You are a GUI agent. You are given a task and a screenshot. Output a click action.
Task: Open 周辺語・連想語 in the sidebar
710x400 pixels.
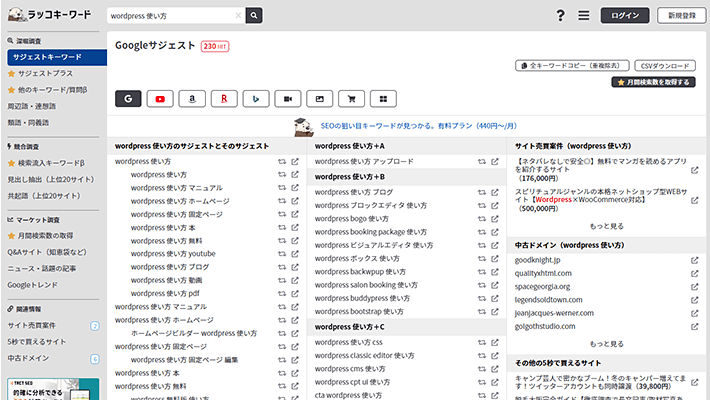click(x=32, y=106)
